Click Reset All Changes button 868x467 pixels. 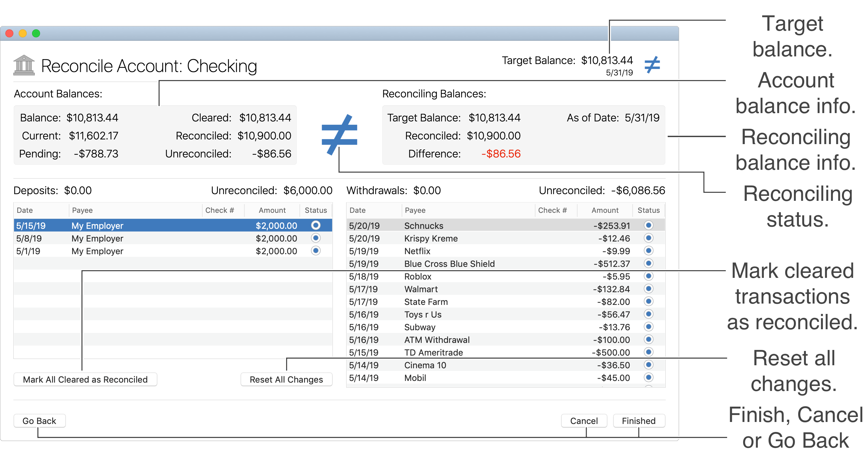click(286, 380)
